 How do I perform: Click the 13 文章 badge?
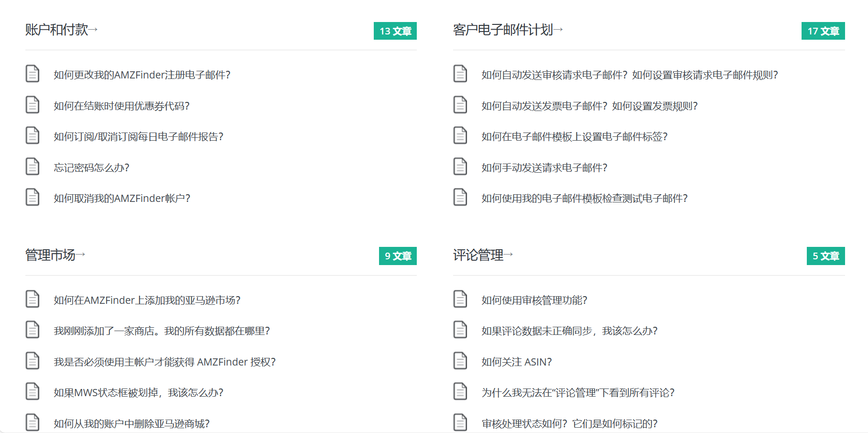(x=395, y=31)
